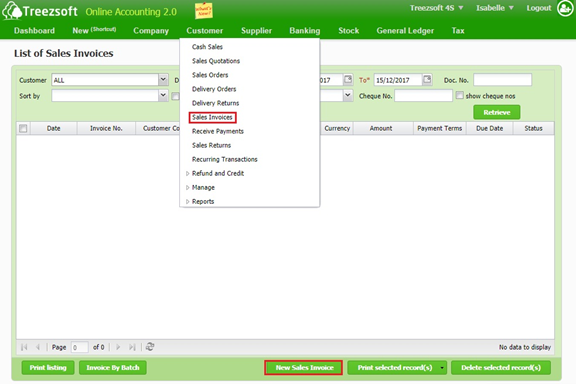Open the Stock menu

349,30
